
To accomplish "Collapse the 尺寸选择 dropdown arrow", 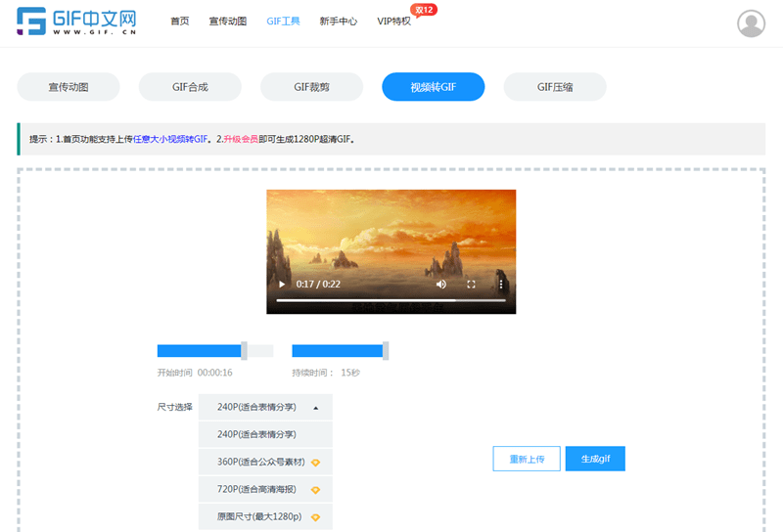I will [315, 408].
